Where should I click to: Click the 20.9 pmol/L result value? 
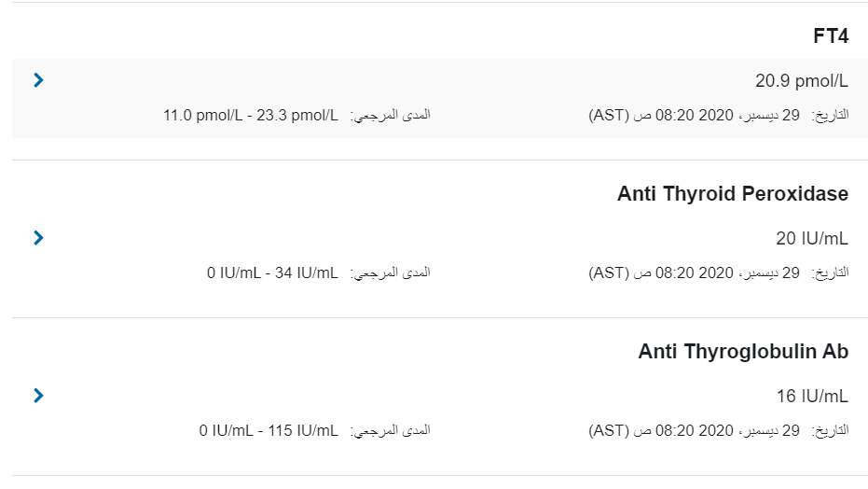coord(802,81)
